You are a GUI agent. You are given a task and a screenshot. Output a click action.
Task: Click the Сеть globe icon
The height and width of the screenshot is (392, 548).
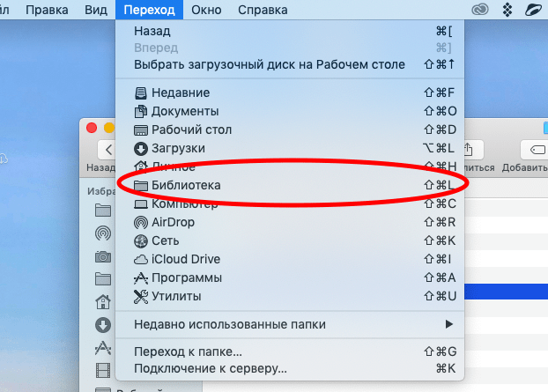(141, 241)
